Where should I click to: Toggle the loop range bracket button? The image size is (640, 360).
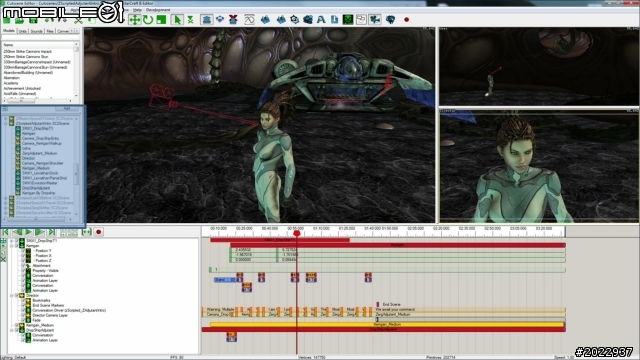point(87,232)
